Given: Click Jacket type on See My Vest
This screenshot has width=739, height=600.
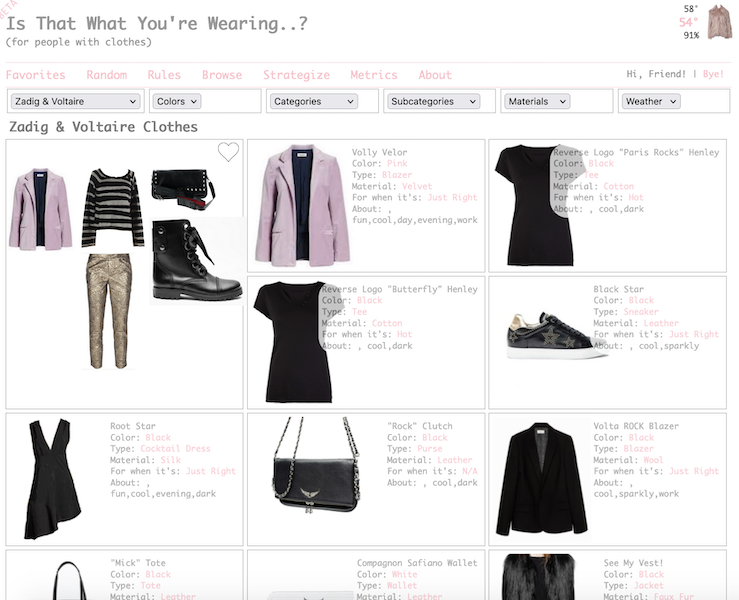Looking at the screenshot, I should (x=649, y=585).
